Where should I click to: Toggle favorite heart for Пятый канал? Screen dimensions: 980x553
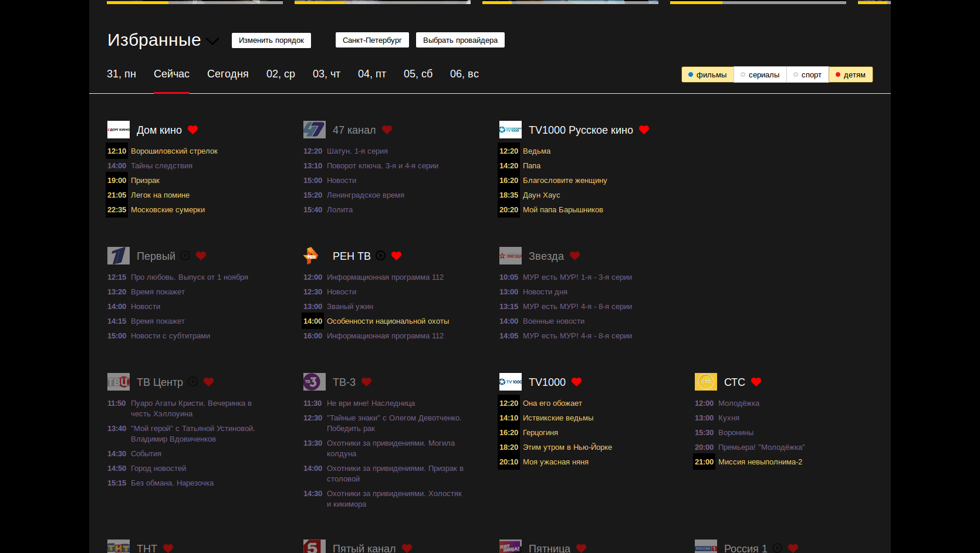click(407, 548)
